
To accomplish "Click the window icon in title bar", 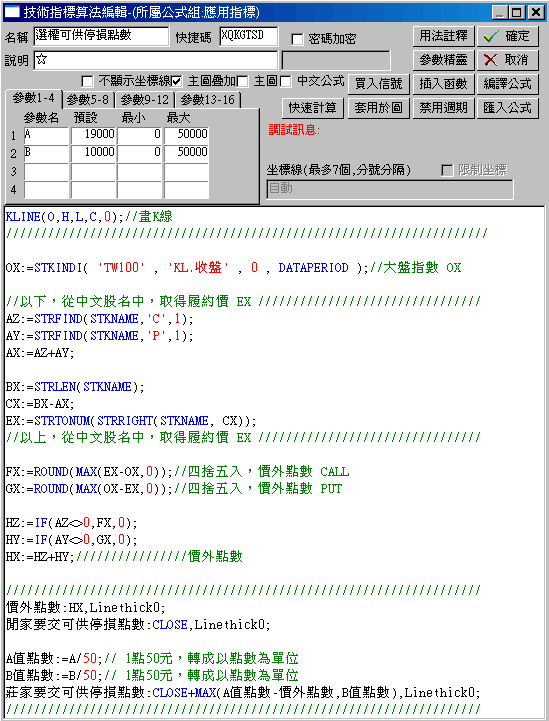I will coord(11,12).
